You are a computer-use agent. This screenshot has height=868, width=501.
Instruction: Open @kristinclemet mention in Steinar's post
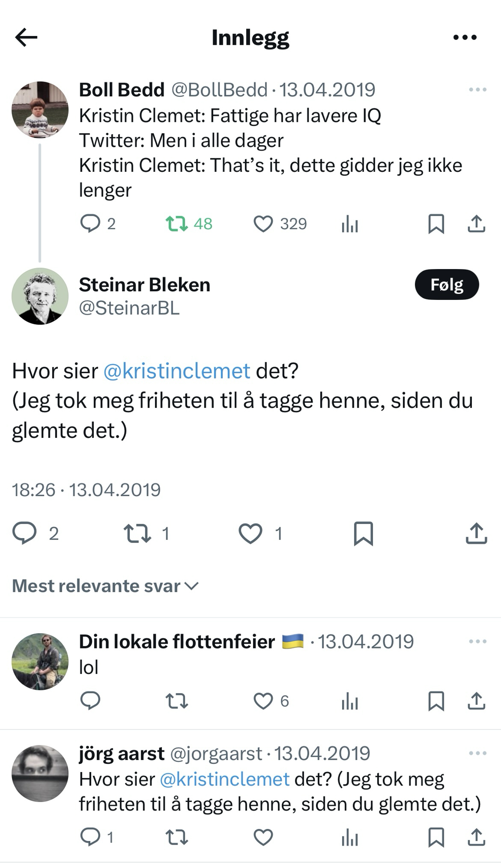tap(177, 371)
